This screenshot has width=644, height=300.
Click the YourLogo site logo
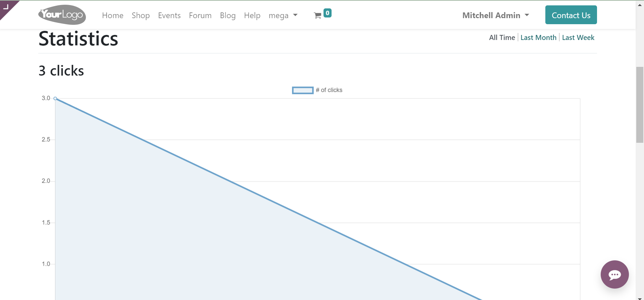62,15
